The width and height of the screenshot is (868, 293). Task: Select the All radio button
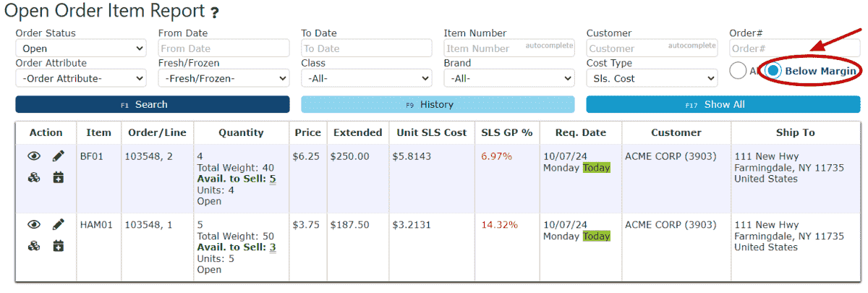coord(738,71)
